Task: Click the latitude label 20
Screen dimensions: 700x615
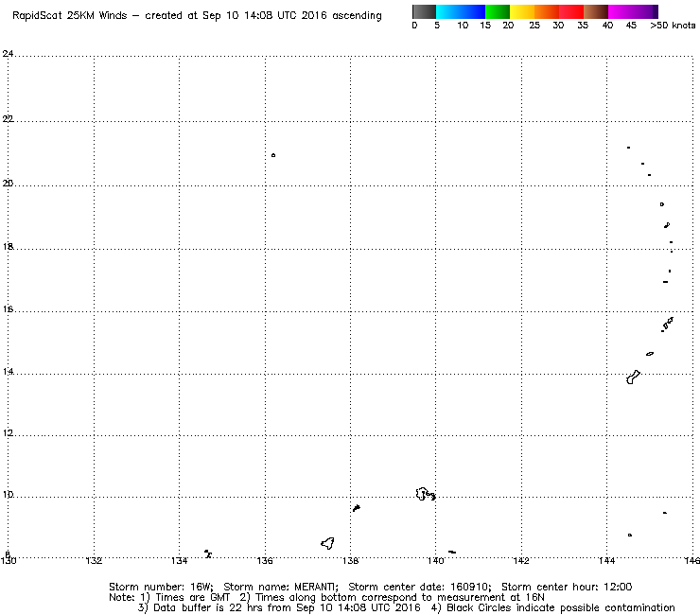Action: [8, 184]
